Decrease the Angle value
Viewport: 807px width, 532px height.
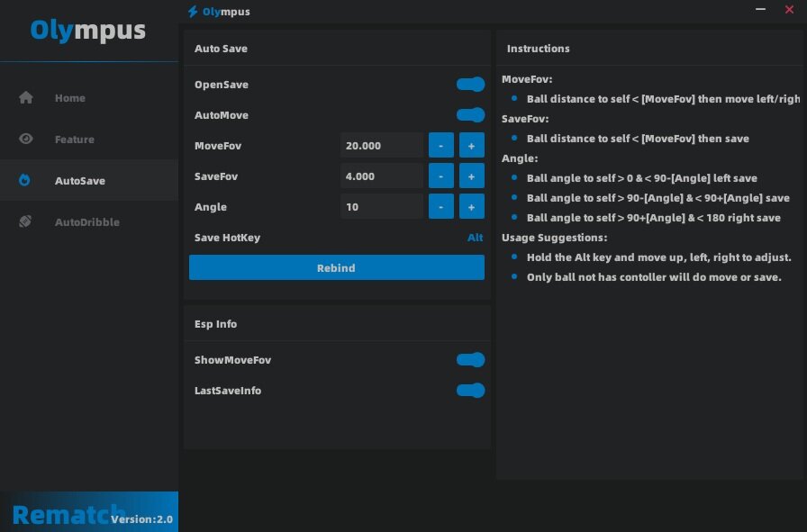point(441,207)
